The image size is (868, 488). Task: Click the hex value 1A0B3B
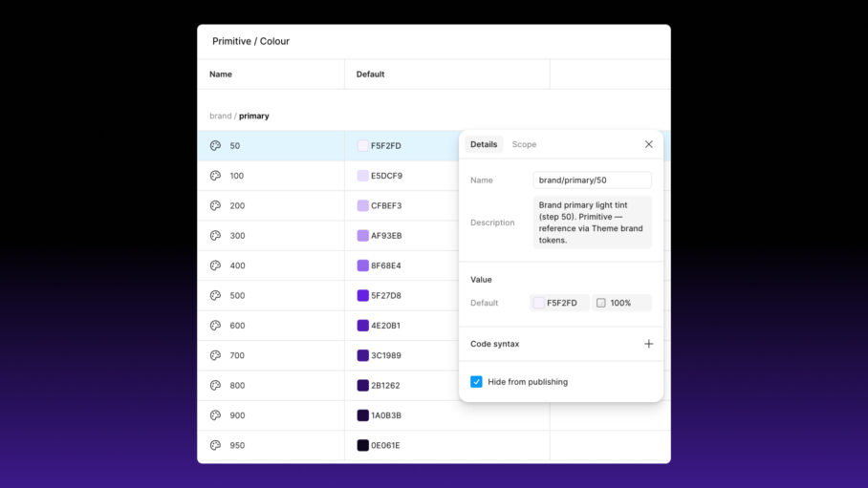[386, 415]
